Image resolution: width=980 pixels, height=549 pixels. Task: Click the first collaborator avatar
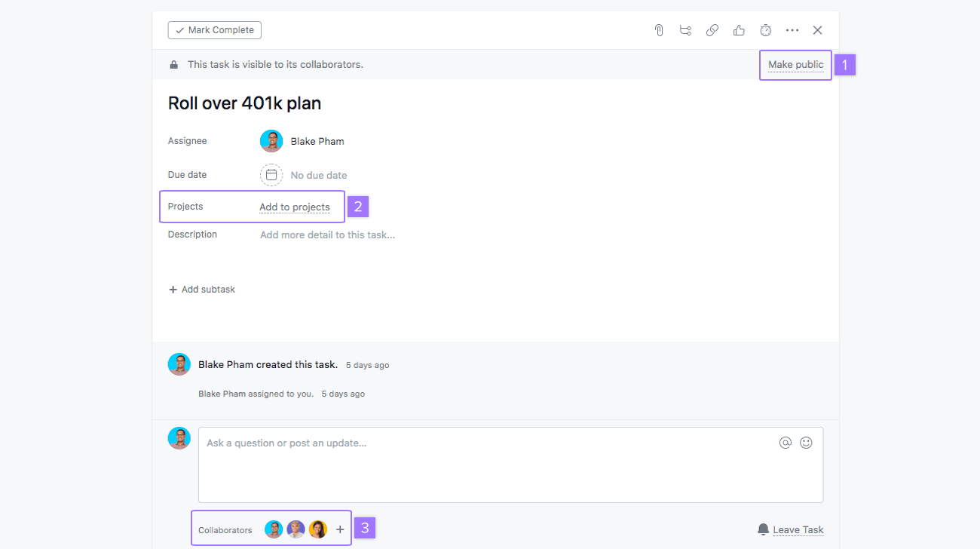[274, 529]
